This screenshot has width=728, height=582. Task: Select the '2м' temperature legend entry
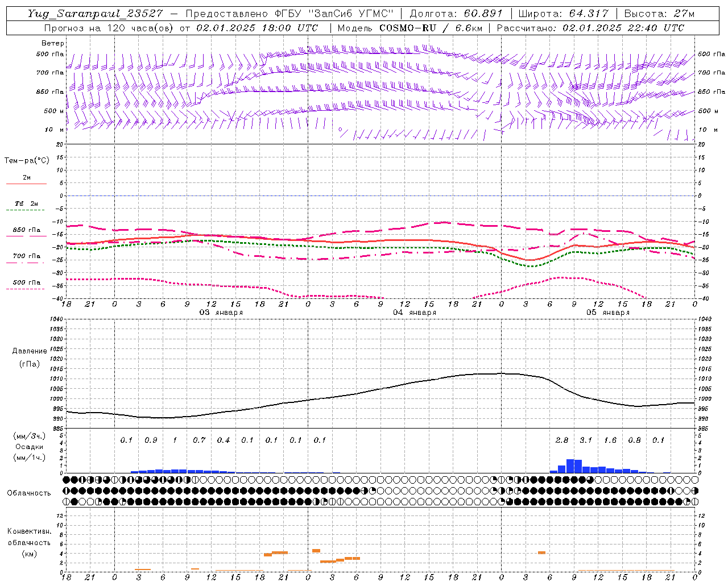tap(27, 177)
